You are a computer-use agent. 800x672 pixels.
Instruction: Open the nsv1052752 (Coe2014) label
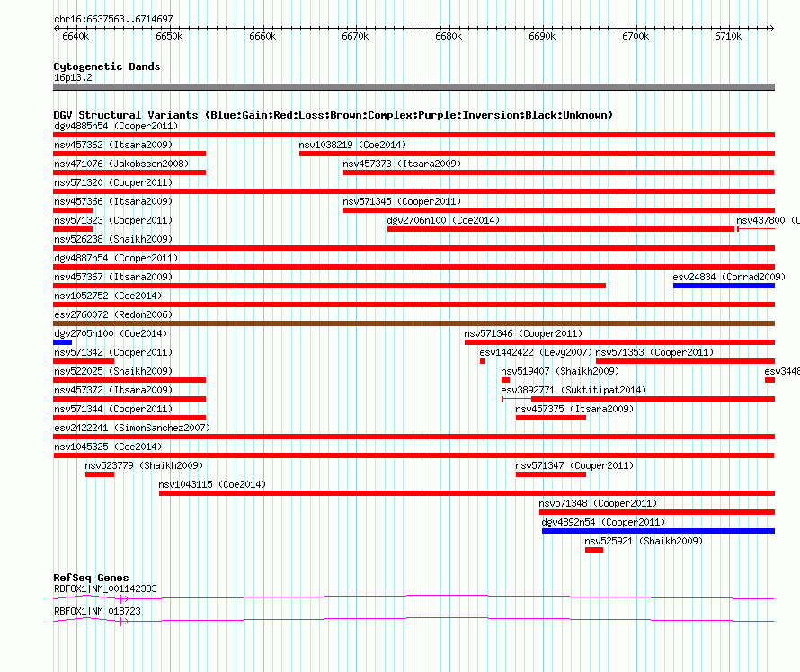click(x=108, y=296)
